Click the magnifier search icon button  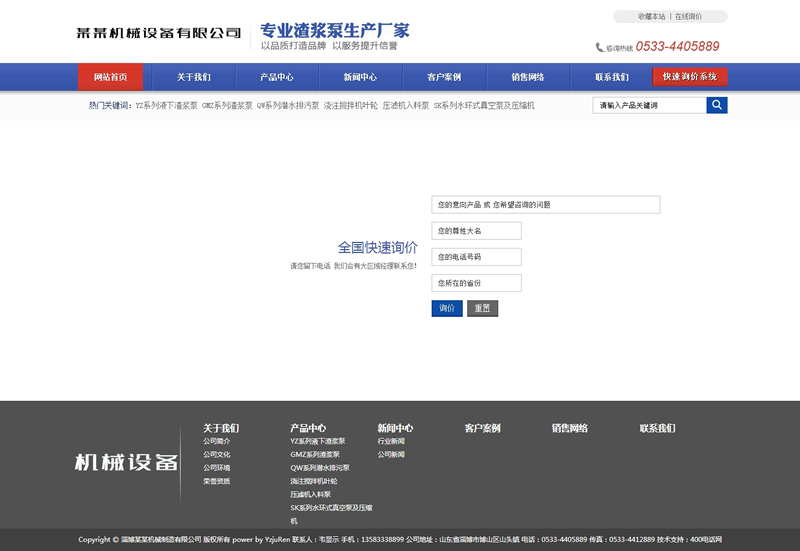click(x=716, y=105)
